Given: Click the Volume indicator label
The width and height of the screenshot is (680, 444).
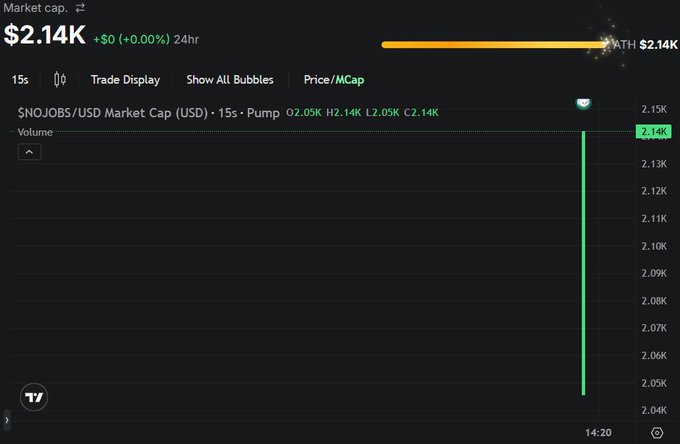Looking at the screenshot, I should coord(35,132).
